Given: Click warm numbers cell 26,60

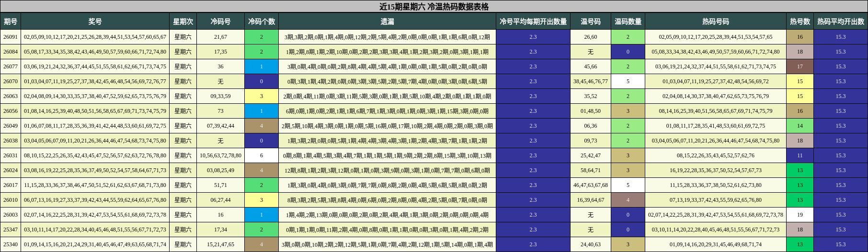Looking at the screenshot, I should (x=591, y=37).
